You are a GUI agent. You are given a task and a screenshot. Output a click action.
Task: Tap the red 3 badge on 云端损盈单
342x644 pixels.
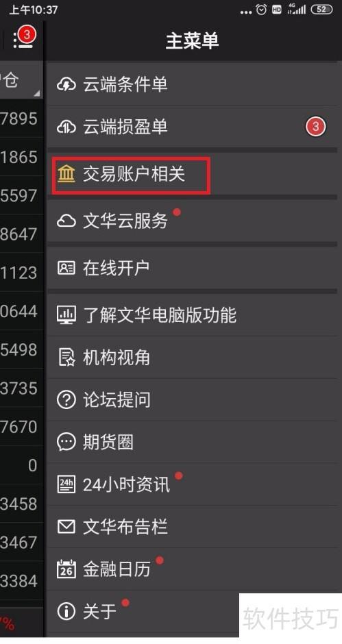315,127
